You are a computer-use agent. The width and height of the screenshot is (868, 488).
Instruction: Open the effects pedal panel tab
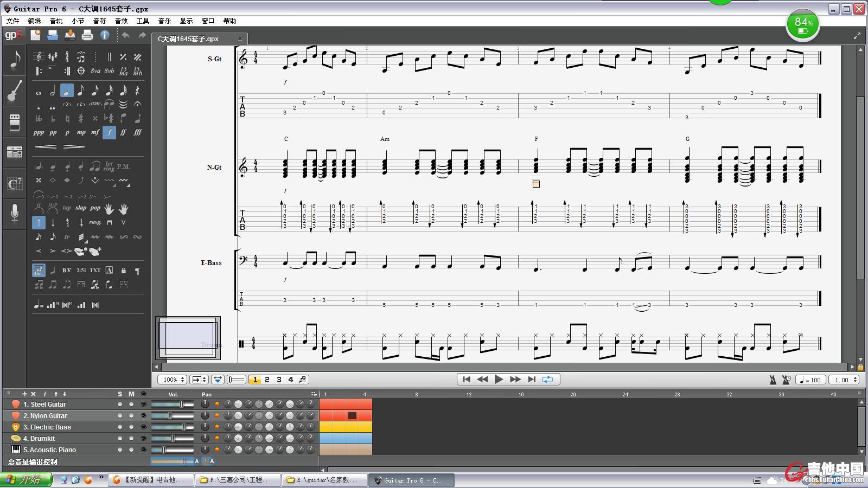coord(15,122)
